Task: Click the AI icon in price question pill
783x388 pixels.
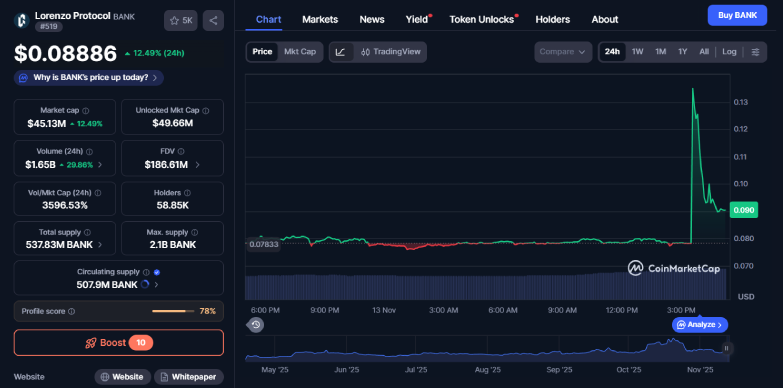Action: [x=23, y=78]
